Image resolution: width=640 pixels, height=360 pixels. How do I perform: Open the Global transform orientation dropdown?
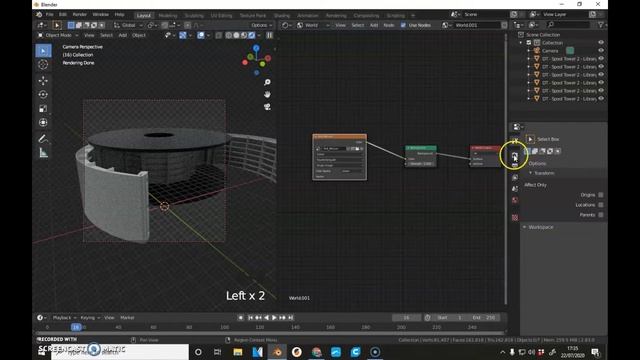click(x=128, y=25)
